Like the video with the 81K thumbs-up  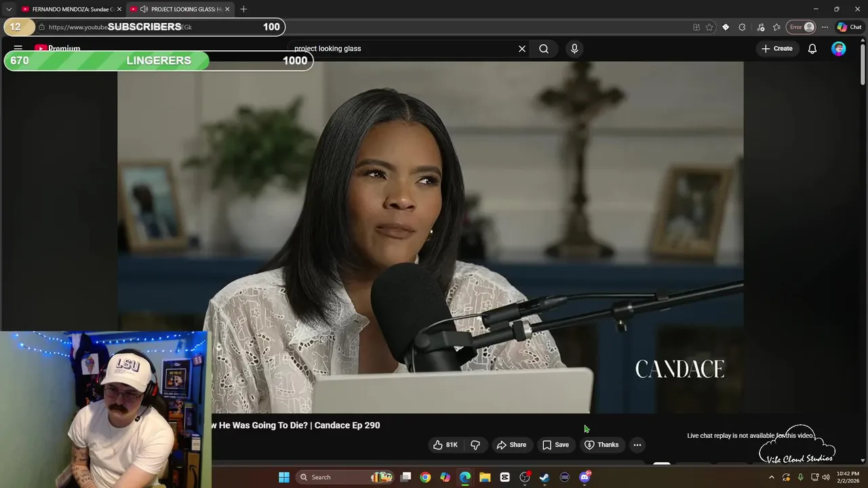[446, 445]
